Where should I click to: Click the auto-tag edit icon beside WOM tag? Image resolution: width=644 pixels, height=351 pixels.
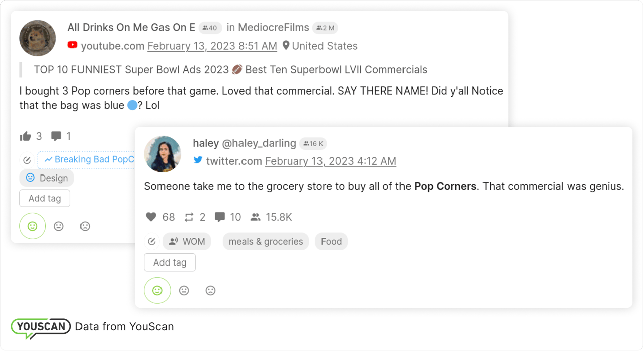click(152, 242)
